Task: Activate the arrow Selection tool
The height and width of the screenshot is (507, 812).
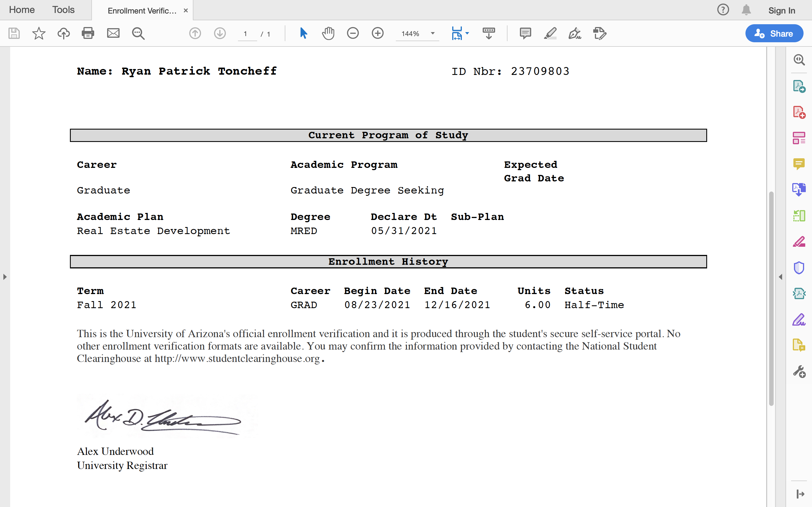Action: click(x=303, y=33)
